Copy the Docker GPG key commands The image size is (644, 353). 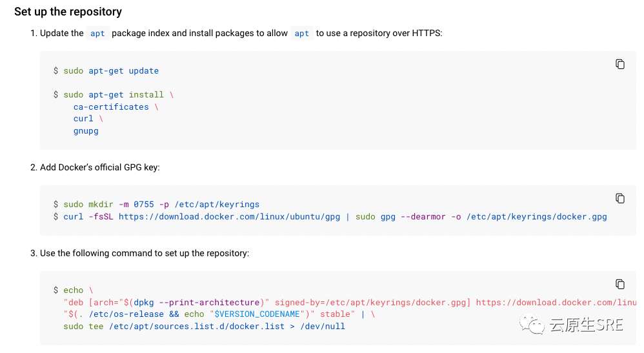[619, 199]
